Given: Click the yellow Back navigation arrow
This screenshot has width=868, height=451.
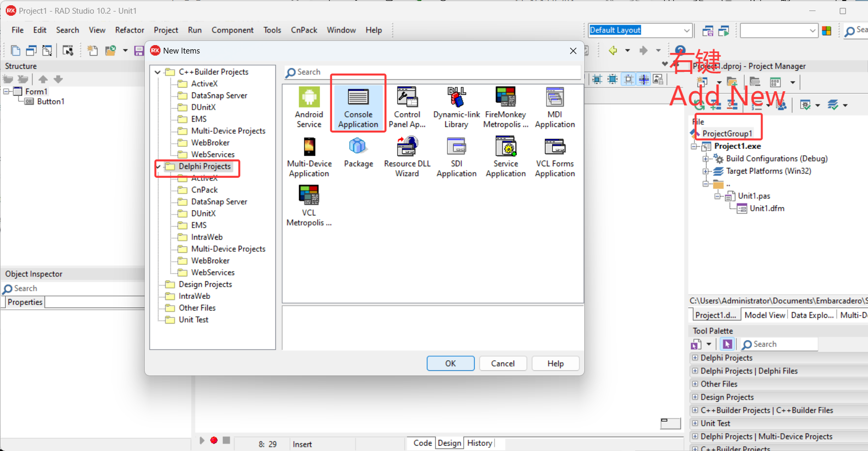Looking at the screenshot, I should [613, 50].
